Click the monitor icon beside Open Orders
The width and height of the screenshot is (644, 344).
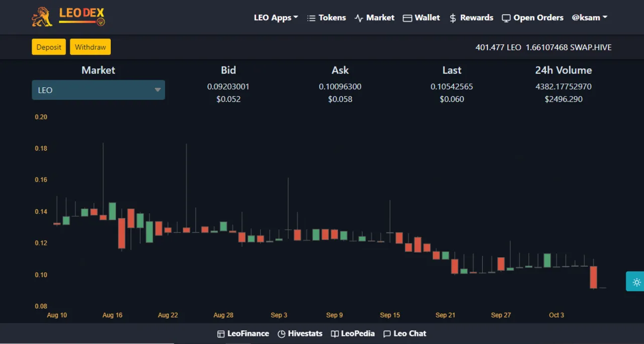[x=506, y=18]
